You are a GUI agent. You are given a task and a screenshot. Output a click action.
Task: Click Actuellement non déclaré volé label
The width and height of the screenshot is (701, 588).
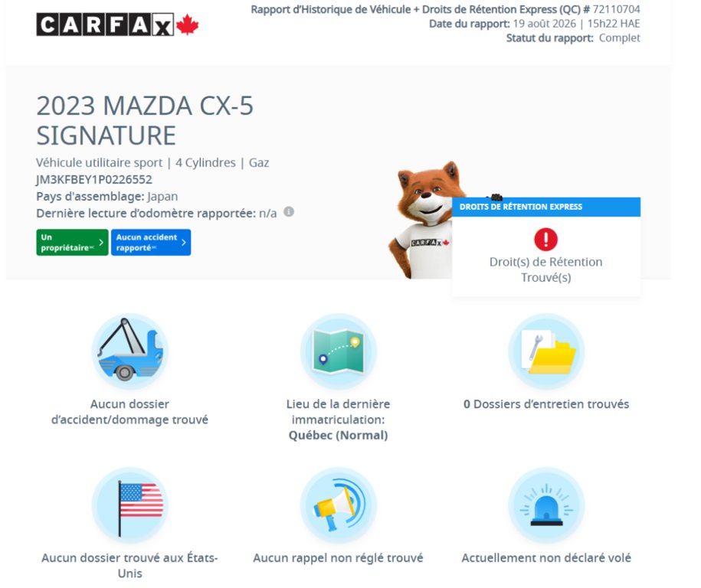(546, 557)
